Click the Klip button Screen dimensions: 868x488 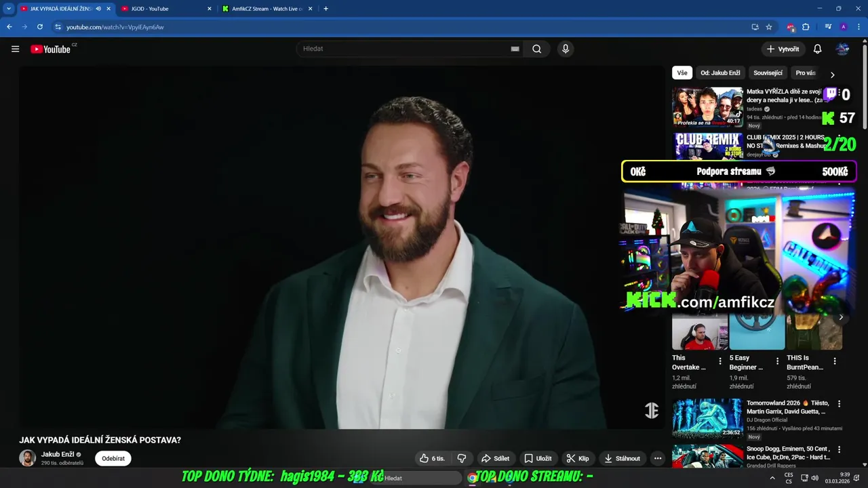pyautogui.click(x=578, y=458)
